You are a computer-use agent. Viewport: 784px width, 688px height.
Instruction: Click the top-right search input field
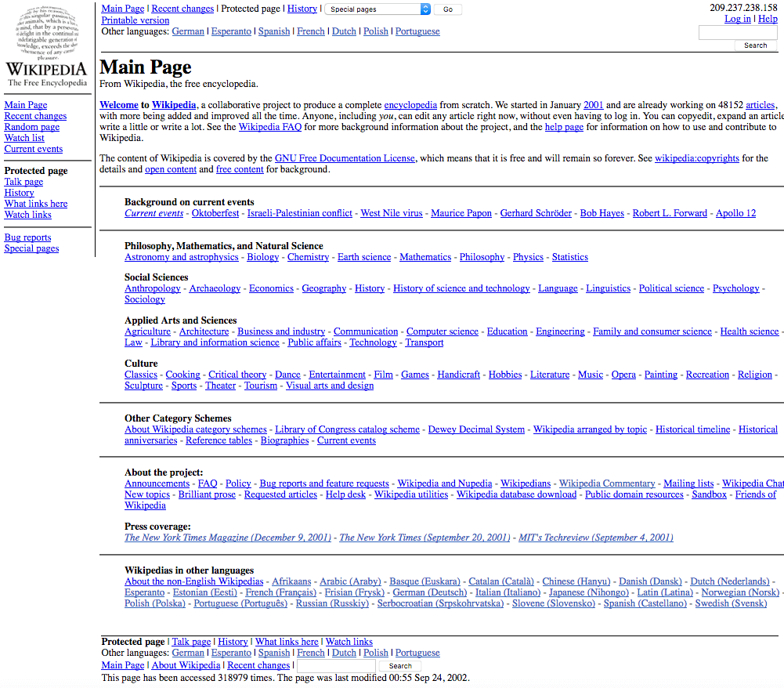pyautogui.click(x=737, y=32)
